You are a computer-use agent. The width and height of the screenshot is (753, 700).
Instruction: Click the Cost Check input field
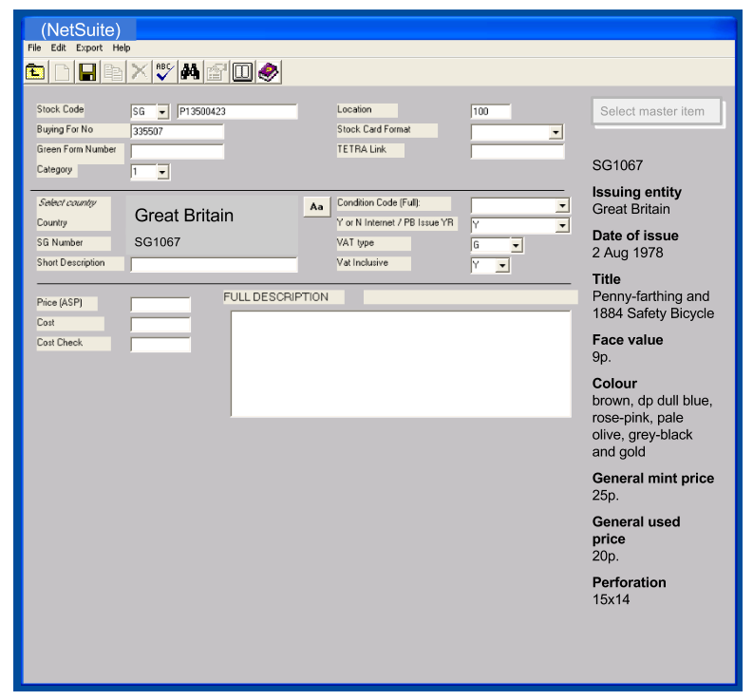[x=160, y=345]
